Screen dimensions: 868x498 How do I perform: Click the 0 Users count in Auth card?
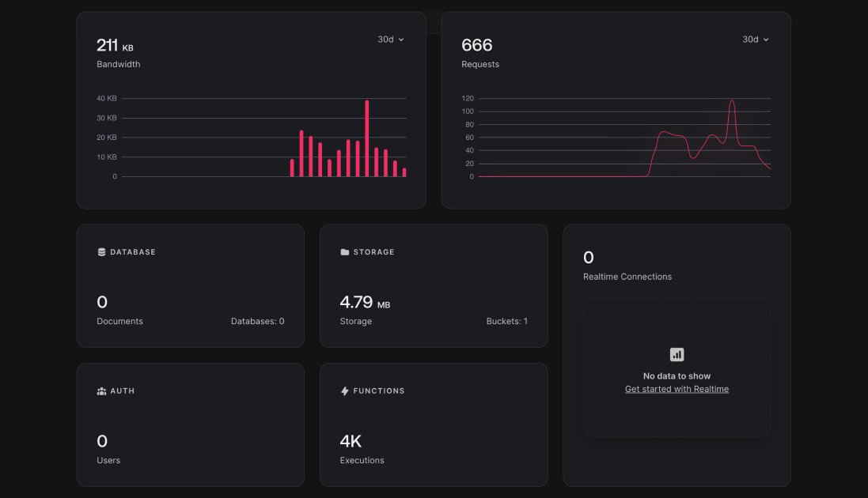pos(102,441)
